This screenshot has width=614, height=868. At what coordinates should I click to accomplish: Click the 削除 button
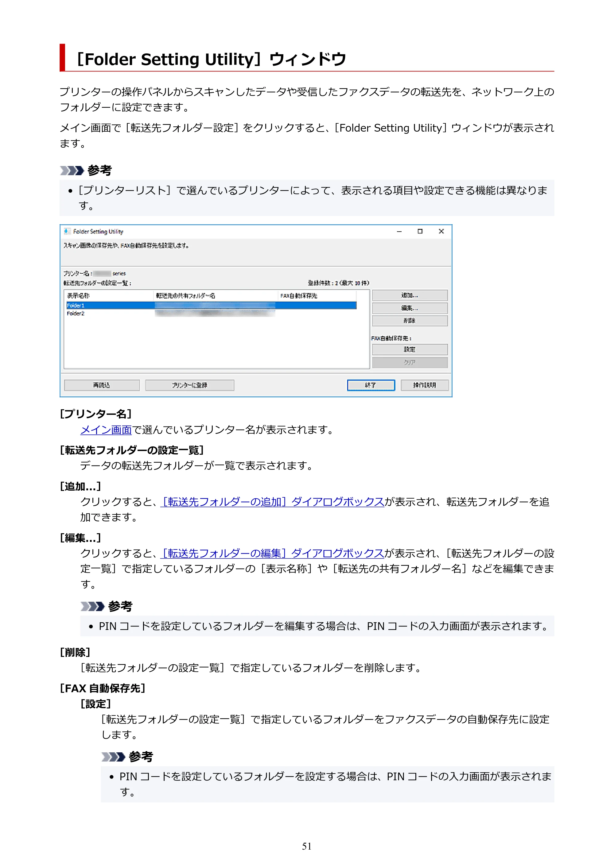(409, 321)
